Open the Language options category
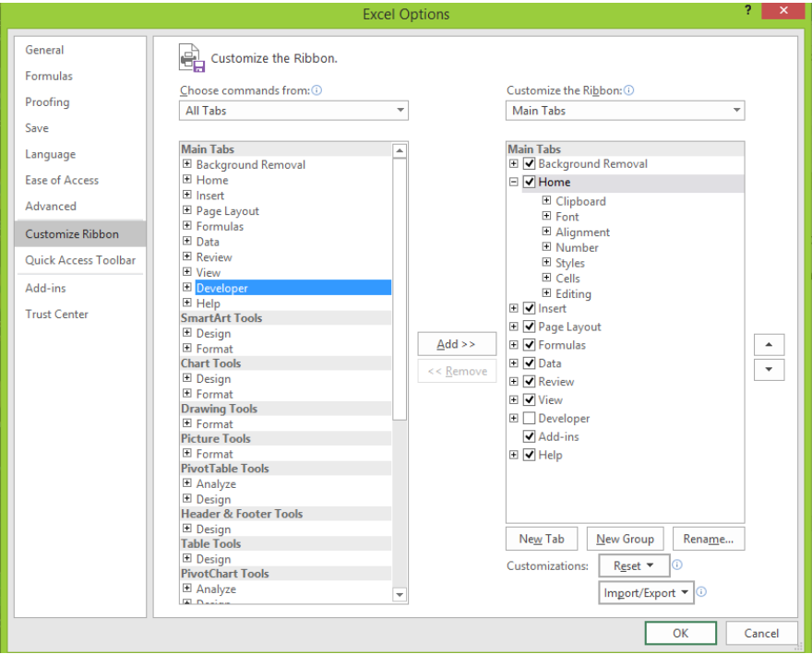 [50, 154]
